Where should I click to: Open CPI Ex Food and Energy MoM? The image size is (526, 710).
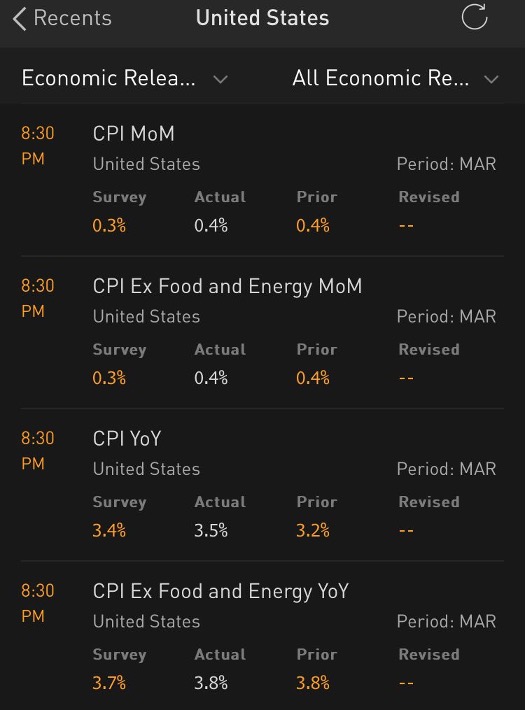(263, 332)
